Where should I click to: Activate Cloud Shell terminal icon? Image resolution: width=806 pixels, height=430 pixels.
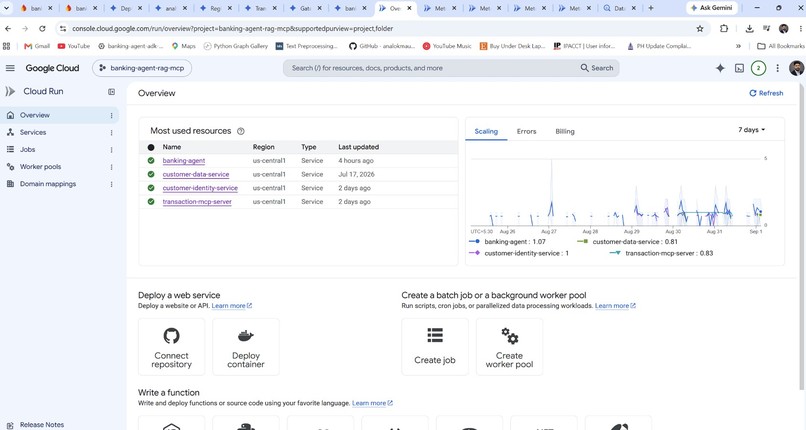pyautogui.click(x=739, y=68)
